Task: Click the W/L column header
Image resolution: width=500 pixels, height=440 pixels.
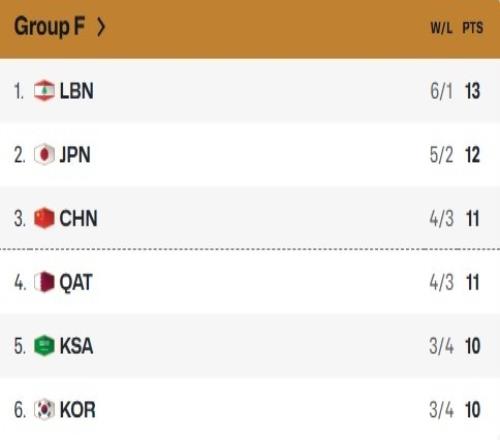Action: coord(441,28)
